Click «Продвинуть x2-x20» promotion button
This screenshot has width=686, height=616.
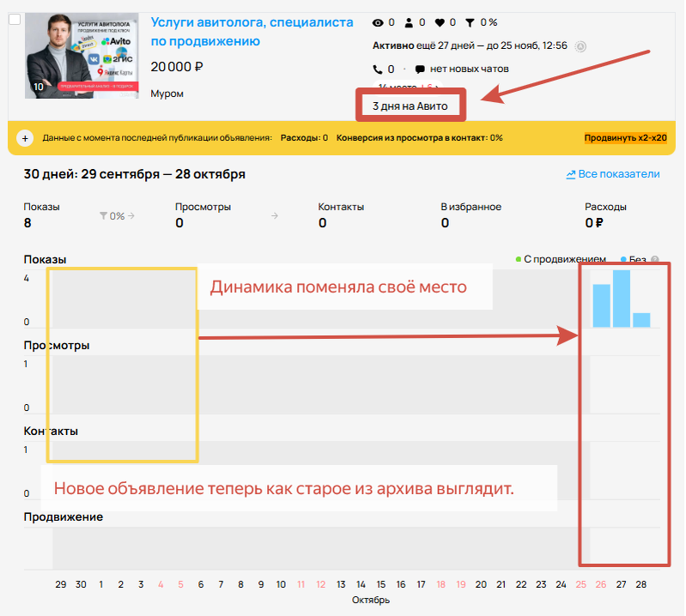click(625, 138)
